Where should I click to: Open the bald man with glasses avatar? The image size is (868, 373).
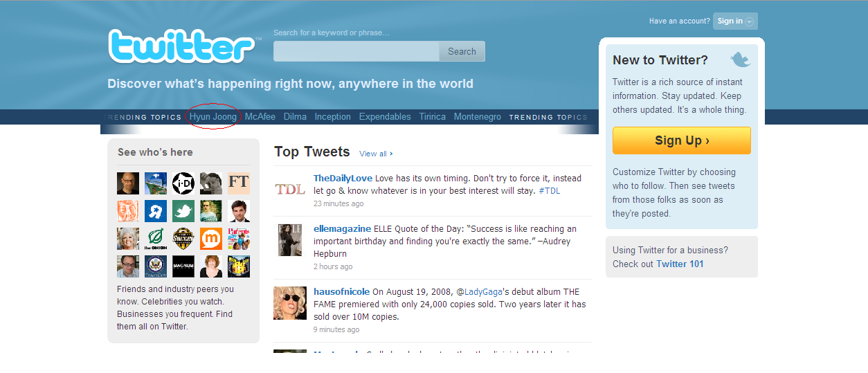click(x=128, y=183)
